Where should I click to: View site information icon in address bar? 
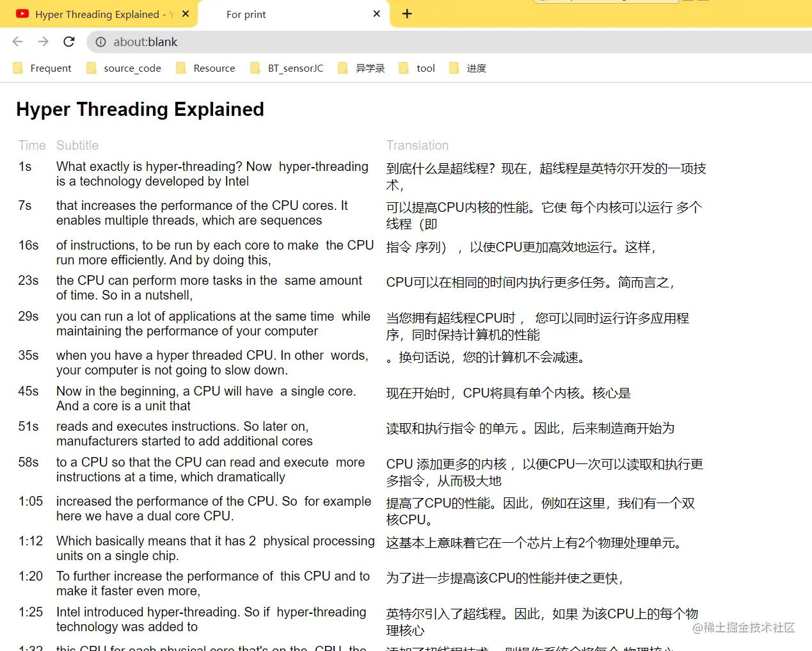[x=100, y=42]
